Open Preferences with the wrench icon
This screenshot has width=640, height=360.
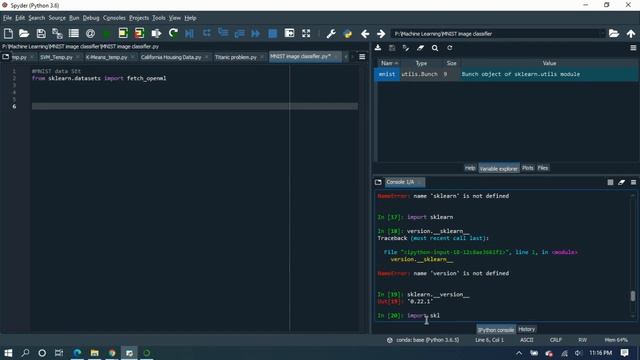pyautogui.click(x=331, y=33)
